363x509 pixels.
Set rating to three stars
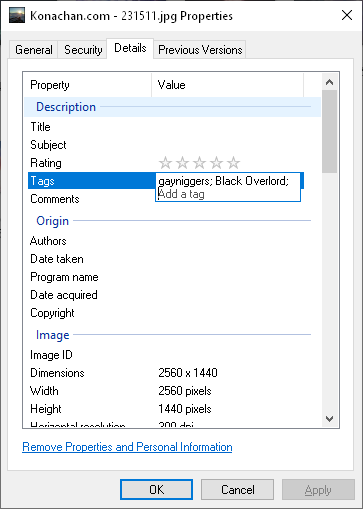click(199, 163)
